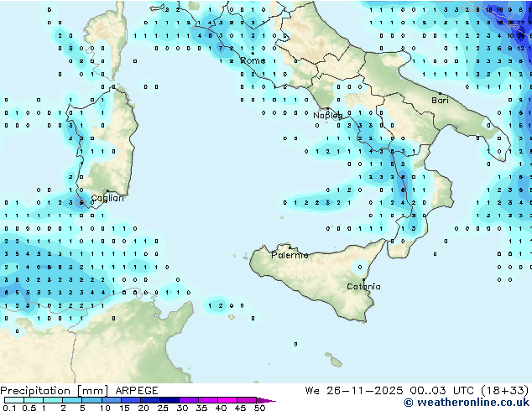Click the '0.1' legend scale value
The image size is (532, 411).
coord(9,408)
